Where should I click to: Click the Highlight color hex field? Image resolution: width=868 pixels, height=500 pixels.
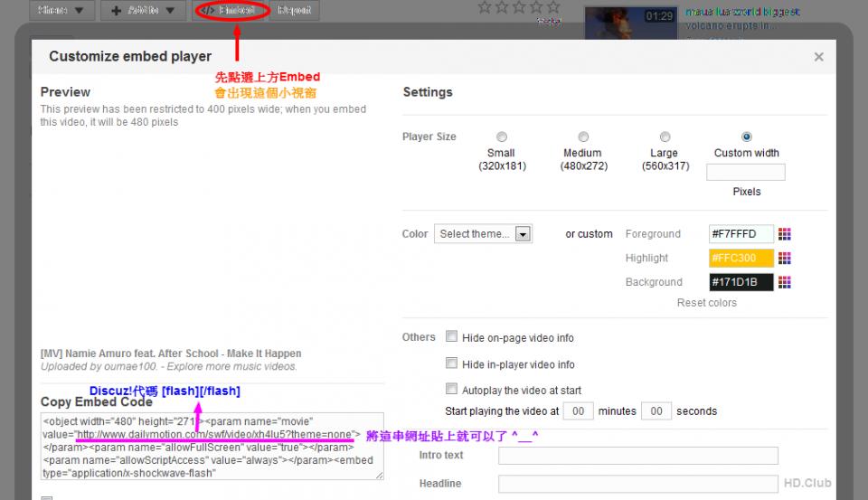(741, 258)
